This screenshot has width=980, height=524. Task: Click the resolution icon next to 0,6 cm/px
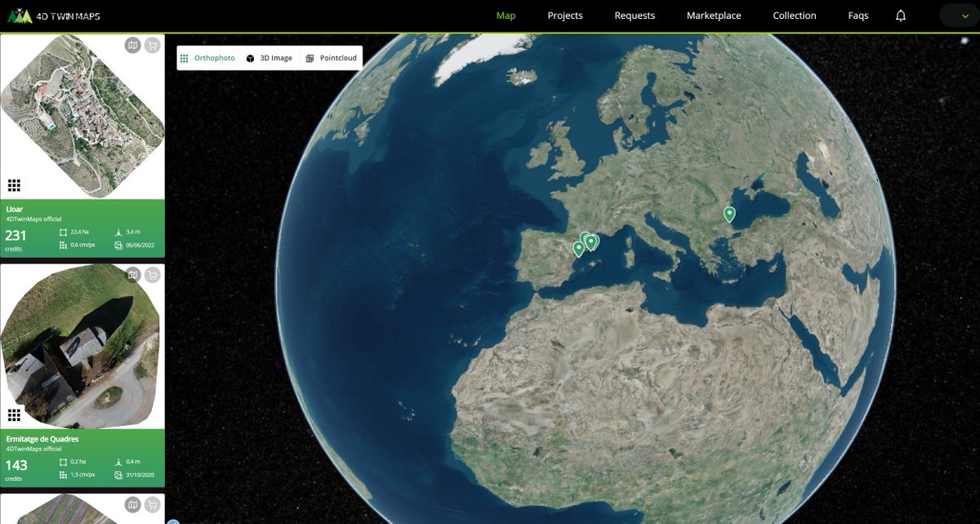click(x=64, y=245)
